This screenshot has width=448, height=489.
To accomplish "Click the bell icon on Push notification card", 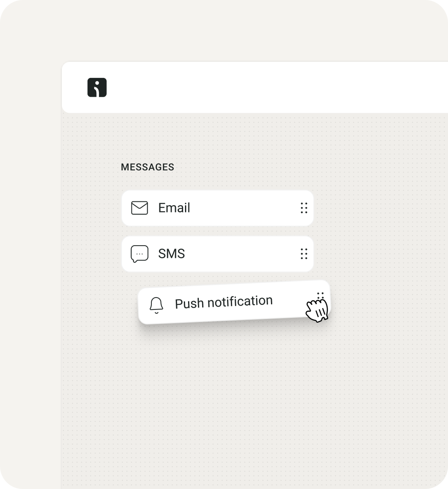I will tap(156, 305).
